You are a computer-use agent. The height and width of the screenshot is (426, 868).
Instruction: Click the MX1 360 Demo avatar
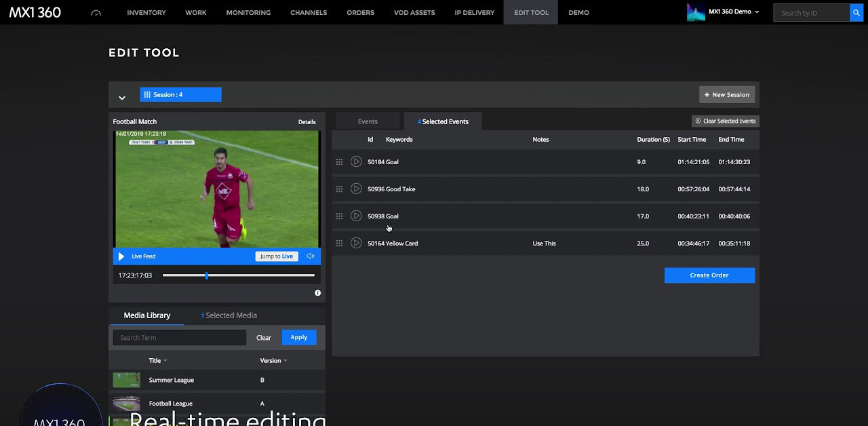(696, 12)
